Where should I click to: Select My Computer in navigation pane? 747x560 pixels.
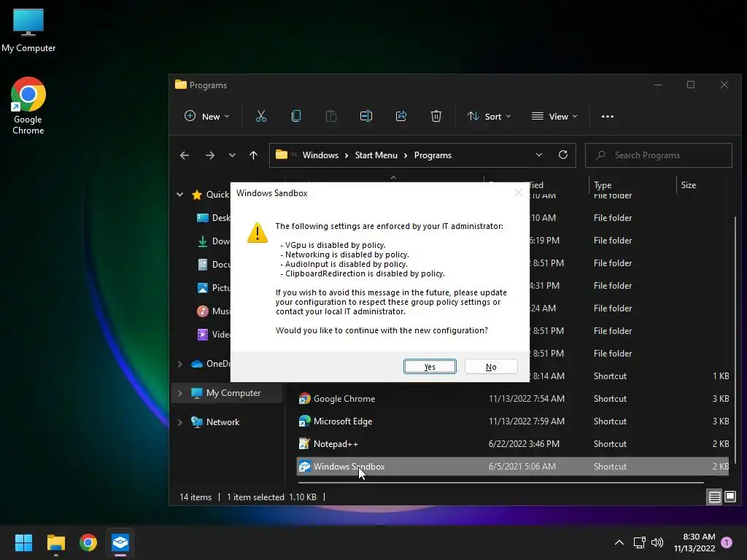225,393
